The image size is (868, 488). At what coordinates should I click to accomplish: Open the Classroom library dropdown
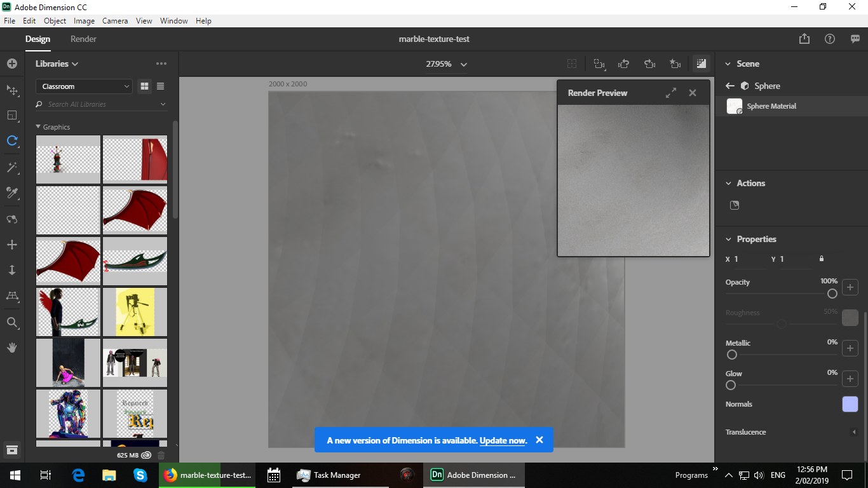[x=84, y=86]
